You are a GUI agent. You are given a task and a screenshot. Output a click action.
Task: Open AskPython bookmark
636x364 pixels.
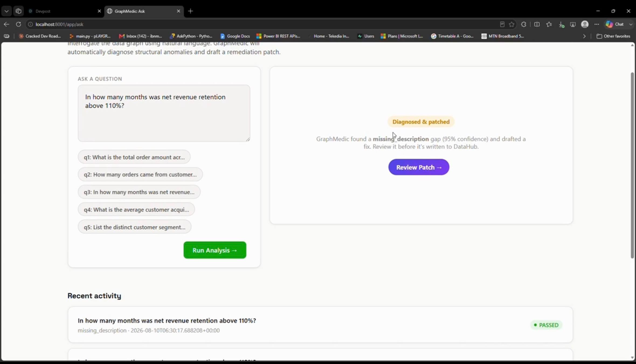[191, 36]
